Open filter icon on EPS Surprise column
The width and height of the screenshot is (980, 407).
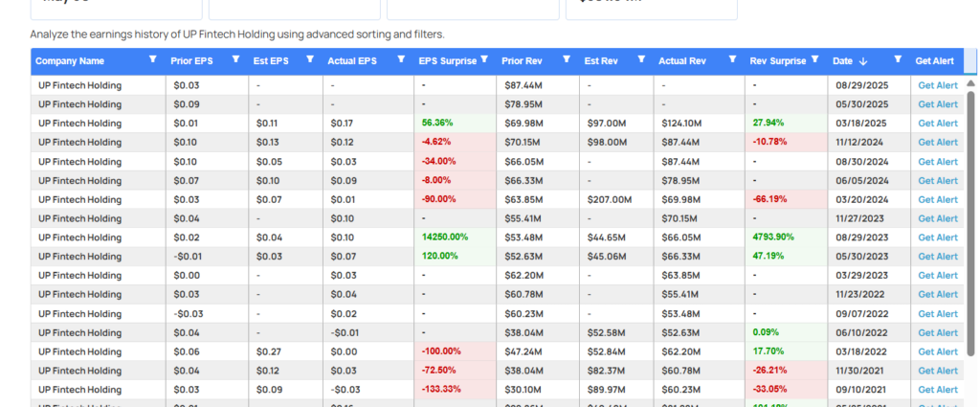(x=483, y=59)
